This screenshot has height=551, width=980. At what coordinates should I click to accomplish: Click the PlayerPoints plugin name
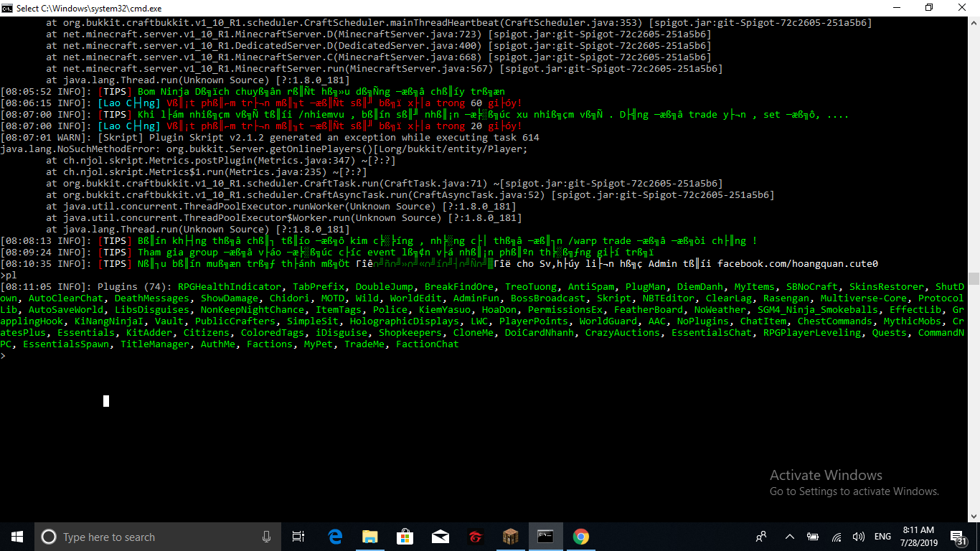coord(534,321)
